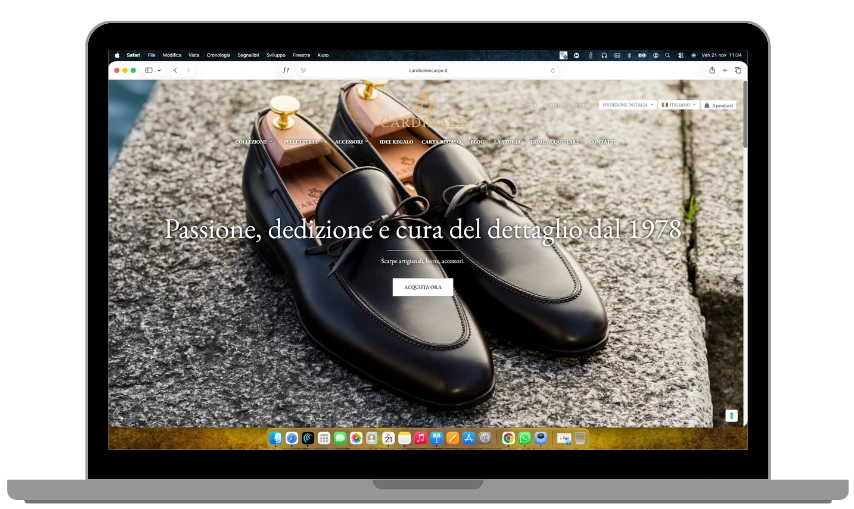Open the Cronologia menu in menu bar

pos(218,55)
